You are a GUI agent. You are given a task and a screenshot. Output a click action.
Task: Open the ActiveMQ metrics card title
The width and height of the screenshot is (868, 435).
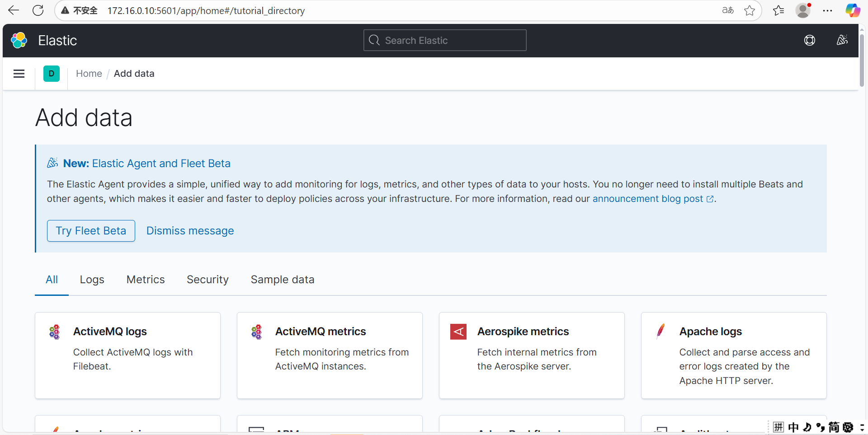[321, 332]
